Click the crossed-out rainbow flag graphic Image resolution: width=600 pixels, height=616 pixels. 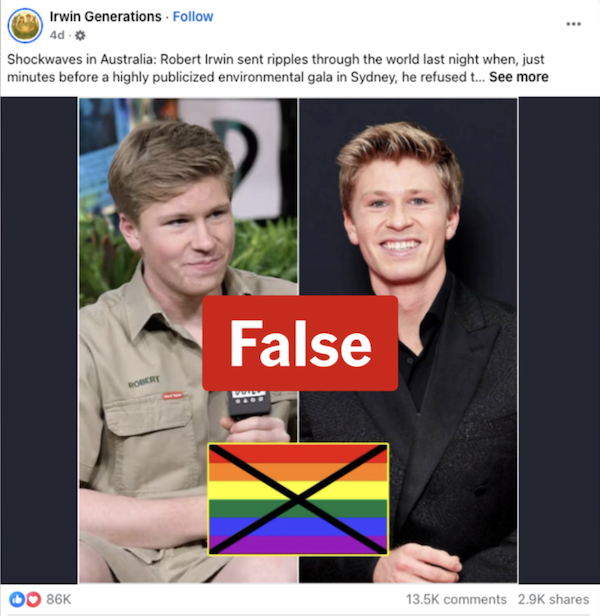click(298, 499)
